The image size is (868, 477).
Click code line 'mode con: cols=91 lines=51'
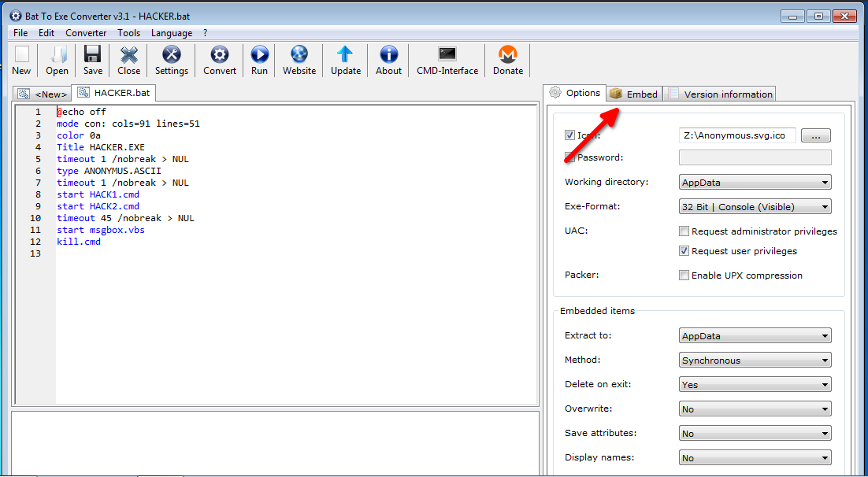[128, 124]
